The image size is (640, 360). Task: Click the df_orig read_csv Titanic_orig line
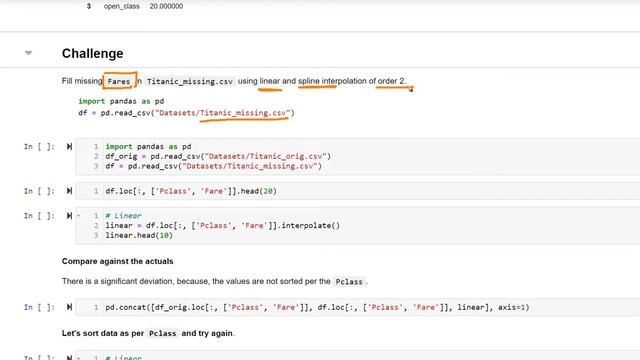(218, 156)
